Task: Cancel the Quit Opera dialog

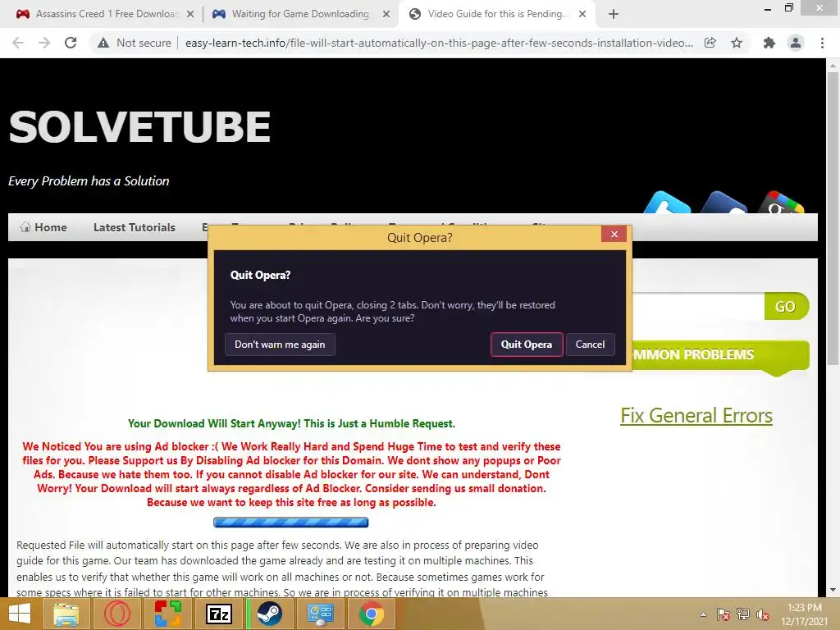Action: pyautogui.click(x=590, y=345)
